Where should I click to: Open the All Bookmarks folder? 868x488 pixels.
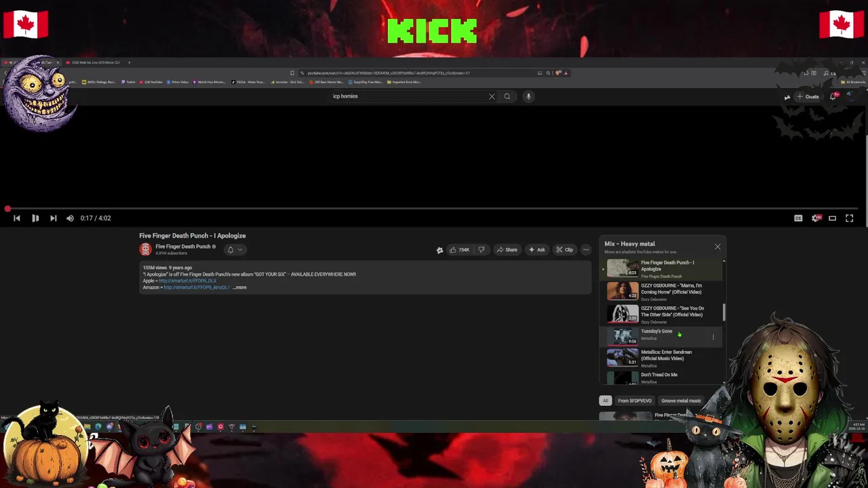[x=854, y=82]
